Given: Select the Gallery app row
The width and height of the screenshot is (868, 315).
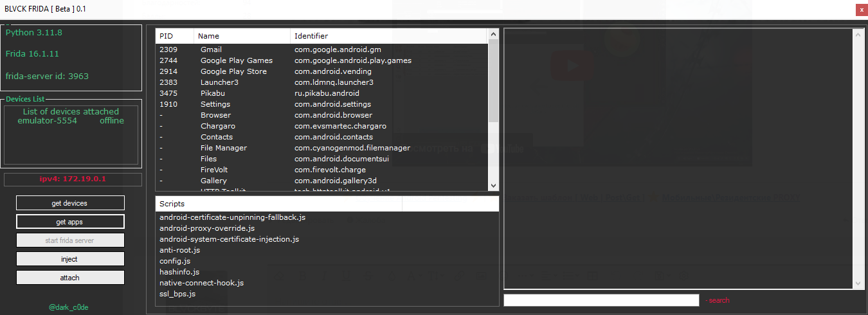Looking at the screenshot, I should [x=321, y=181].
